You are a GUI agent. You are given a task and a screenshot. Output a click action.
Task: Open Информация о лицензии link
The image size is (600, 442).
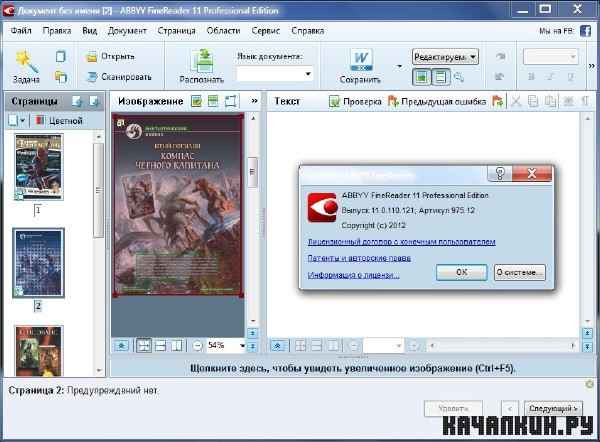354,275
